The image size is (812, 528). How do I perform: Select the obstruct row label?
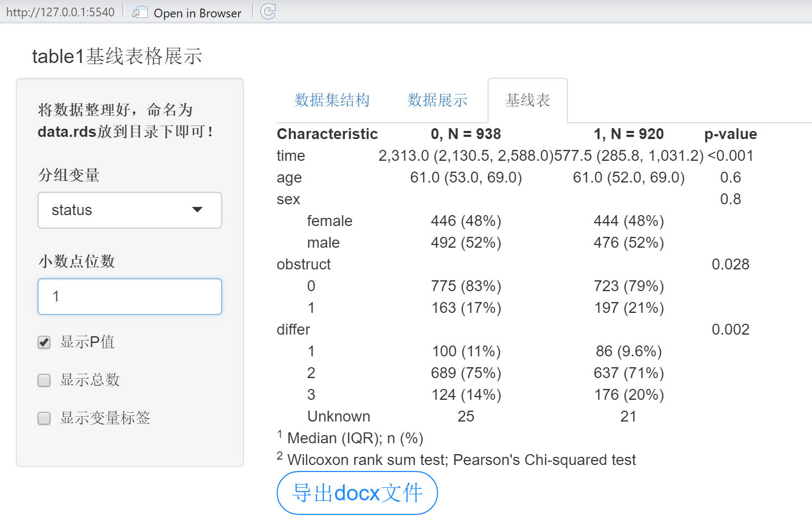[303, 264]
